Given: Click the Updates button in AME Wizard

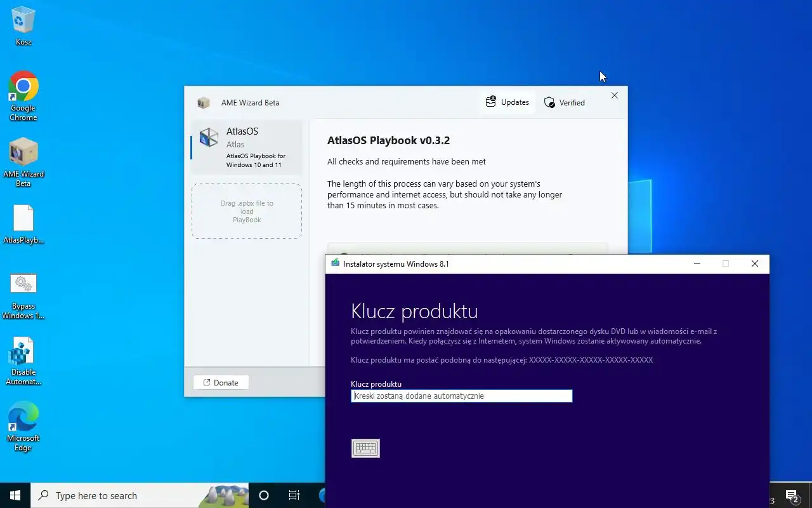Looking at the screenshot, I should pyautogui.click(x=507, y=102).
